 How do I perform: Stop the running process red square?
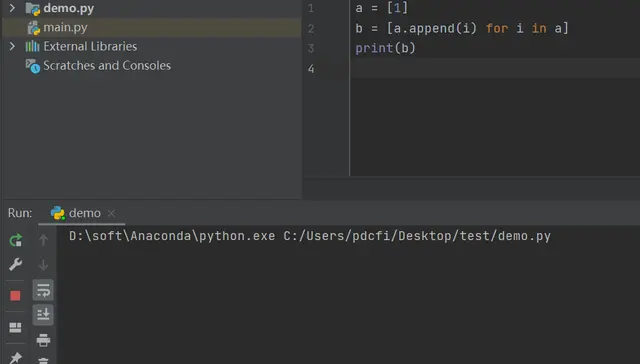[x=16, y=295]
